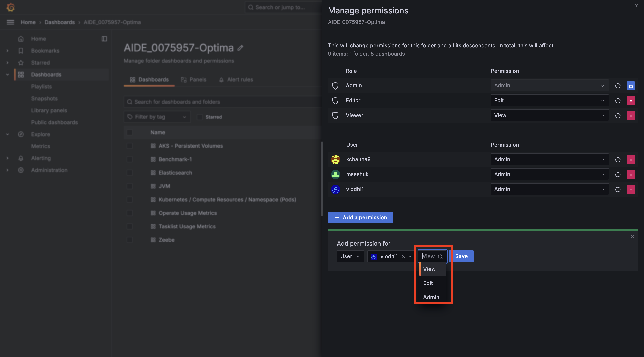The width and height of the screenshot is (644, 357).
Task: Open the JVM dashboard link
Action: click(x=164, y=186)
